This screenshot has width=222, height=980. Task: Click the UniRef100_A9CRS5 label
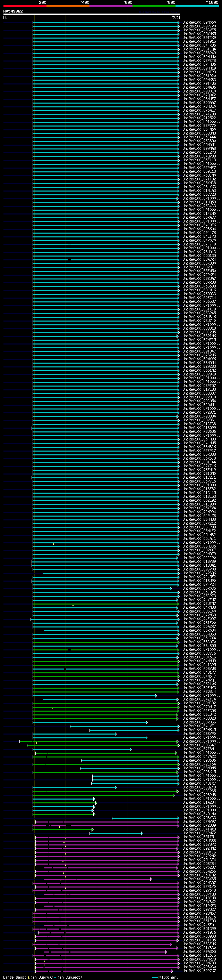199,791
